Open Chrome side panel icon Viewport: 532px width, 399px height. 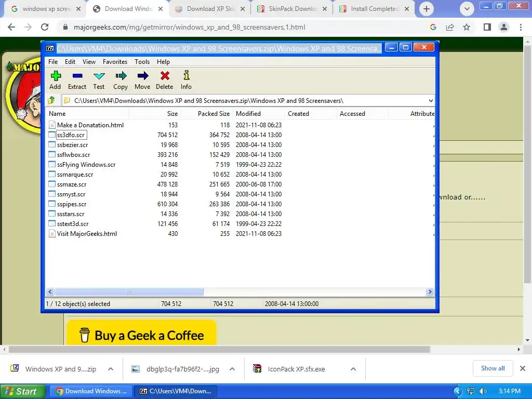[x=487, y=27]
